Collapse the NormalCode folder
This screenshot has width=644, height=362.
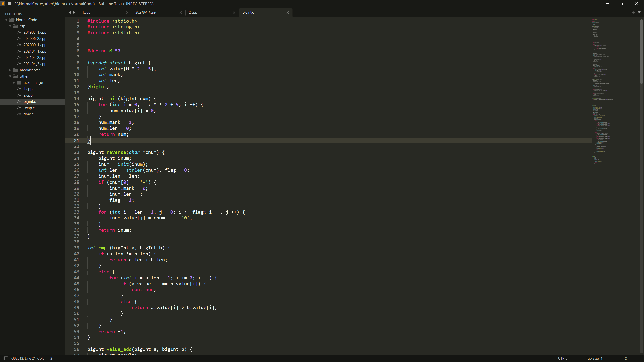[6, 20]
